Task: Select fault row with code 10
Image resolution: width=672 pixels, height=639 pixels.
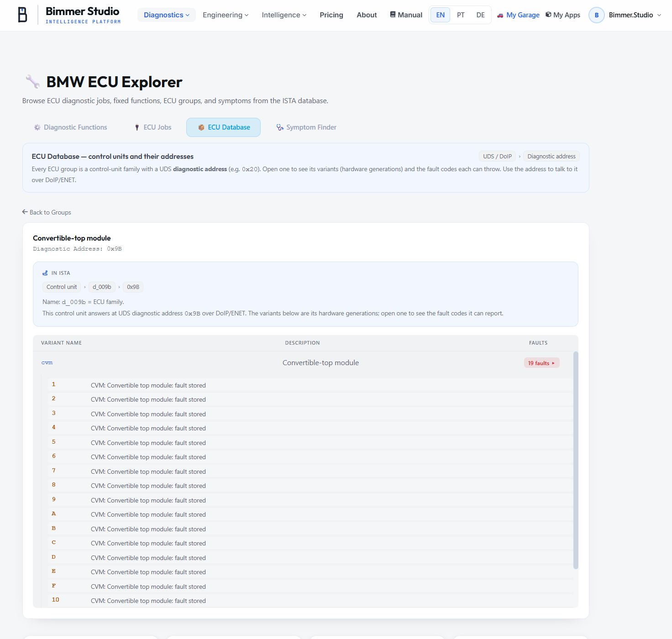Action: point(310,601)
